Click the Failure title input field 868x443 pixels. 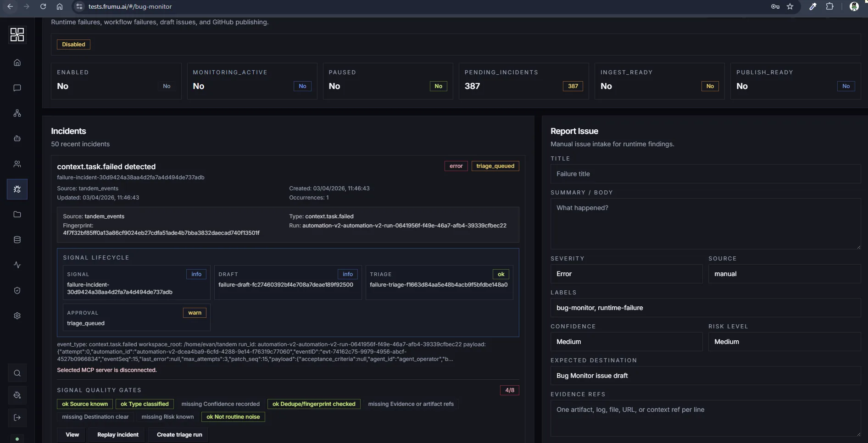706,174
